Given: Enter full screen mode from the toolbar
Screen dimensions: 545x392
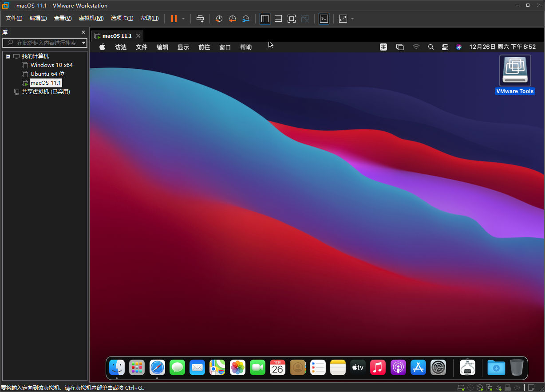Looking at the screenshot, I should (x=292, y=19).
